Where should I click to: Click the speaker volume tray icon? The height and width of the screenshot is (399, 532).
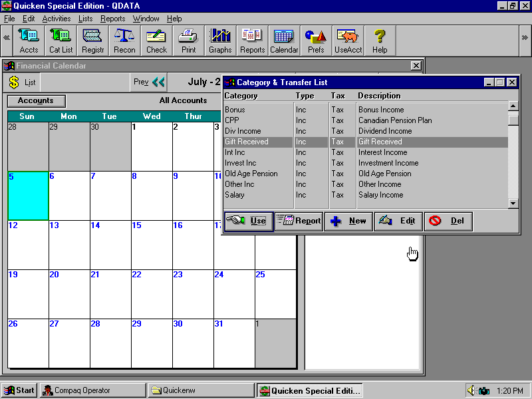tap(471, 390)
